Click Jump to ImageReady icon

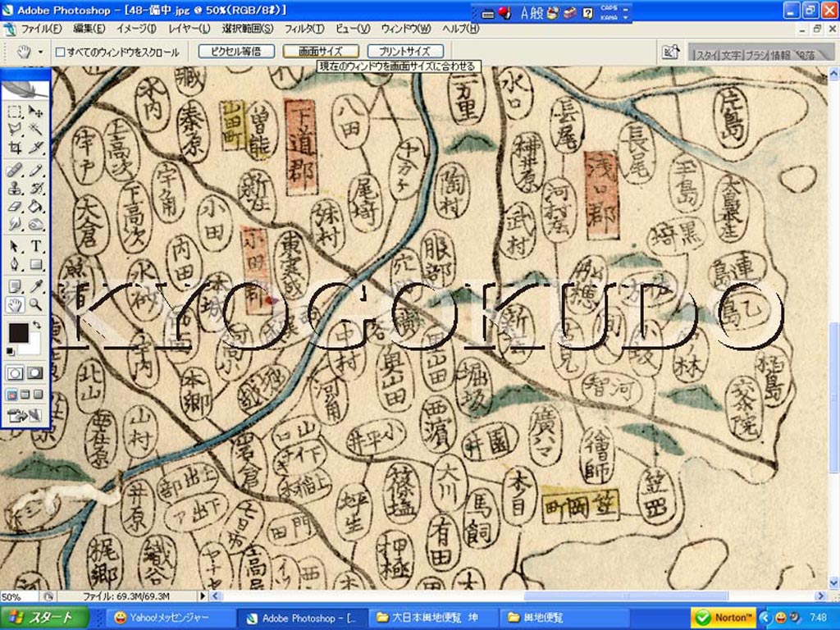tap(25, 414)
